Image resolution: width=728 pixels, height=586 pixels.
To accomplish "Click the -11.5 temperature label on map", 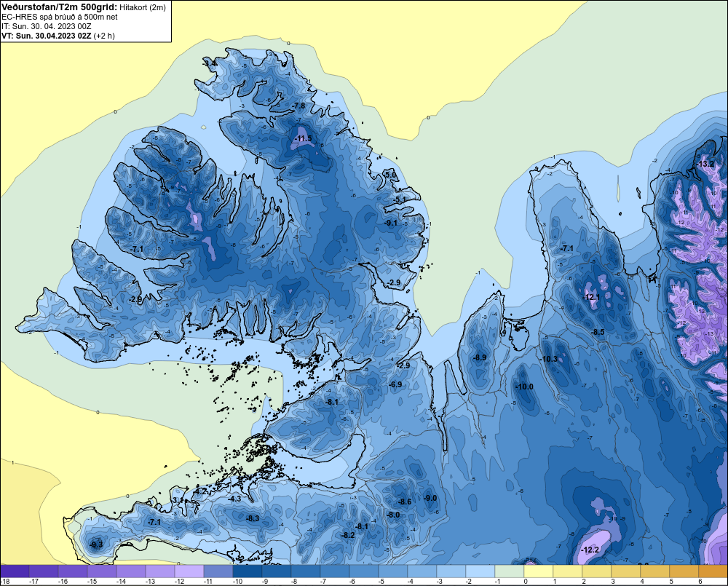I will (303, 139).
